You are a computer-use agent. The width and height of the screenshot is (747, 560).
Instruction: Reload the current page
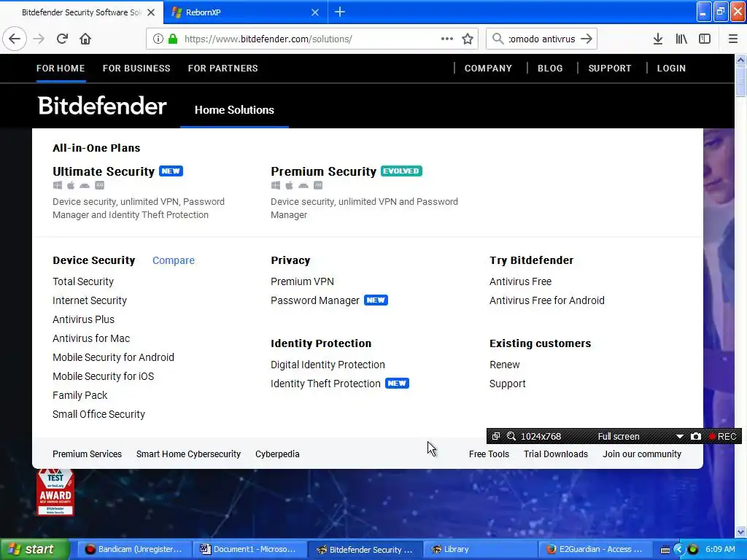(x=62, y=39)
